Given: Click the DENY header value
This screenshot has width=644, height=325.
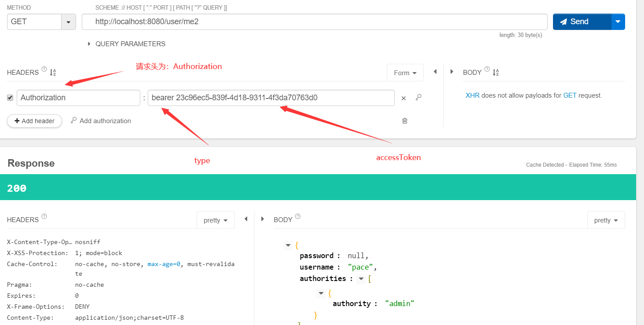Looking at the screenshot, I should (x=82, y=307).
